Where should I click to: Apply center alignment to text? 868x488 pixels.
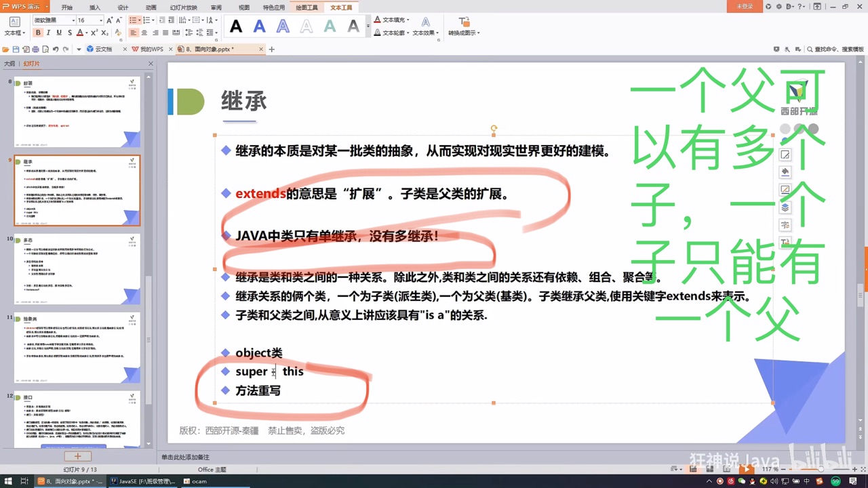click(144, 33)
